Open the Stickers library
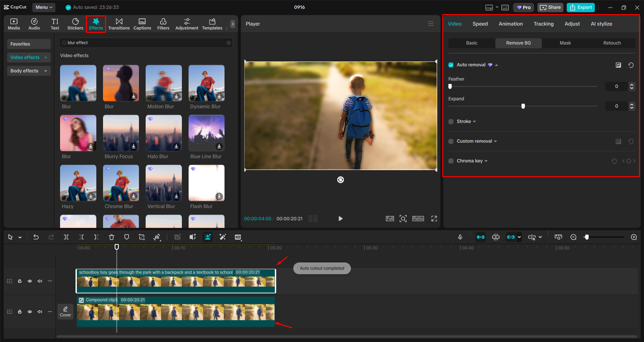 coord(75,24)
